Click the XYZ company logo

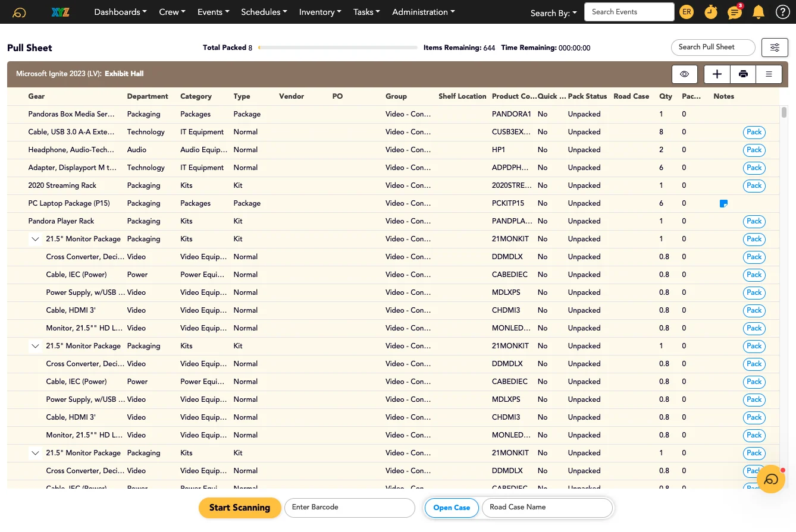click(61, 12)
